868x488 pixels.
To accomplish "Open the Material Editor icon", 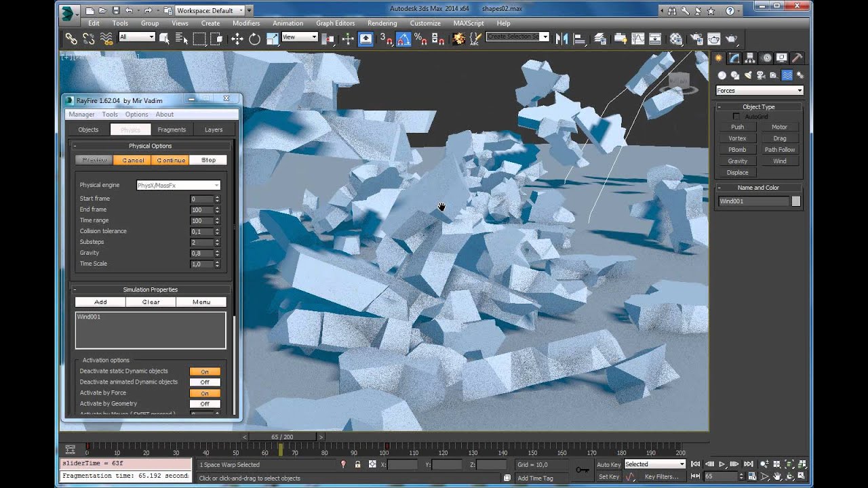I will point(676,39).
